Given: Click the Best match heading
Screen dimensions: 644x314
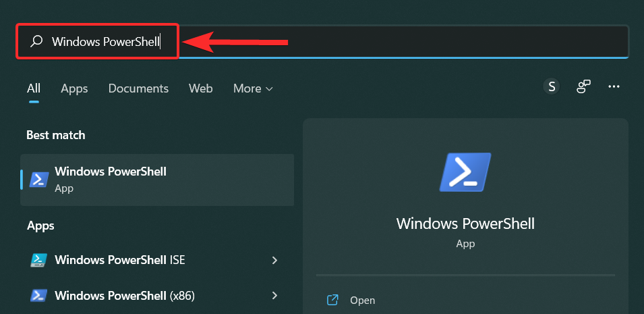Looking at the screenshot, I should 56,135.
